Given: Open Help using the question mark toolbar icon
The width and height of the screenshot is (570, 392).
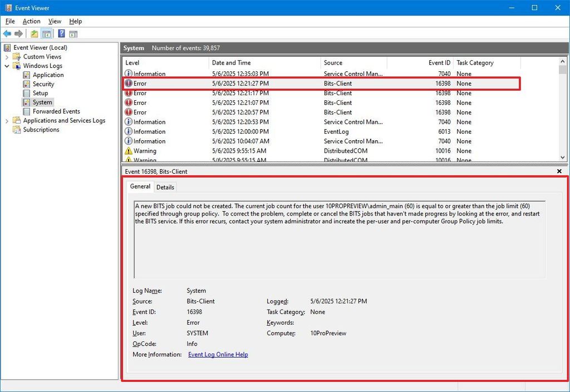Looking at the screenshot, I should 61,33.
